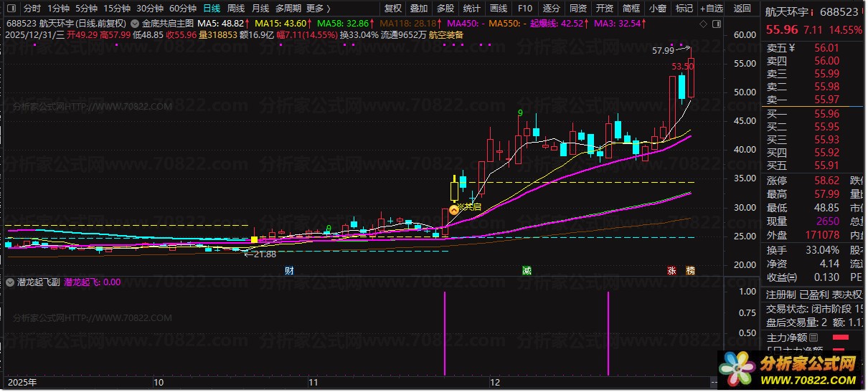Add stock via the +自选 button

[x=711, y=9]
